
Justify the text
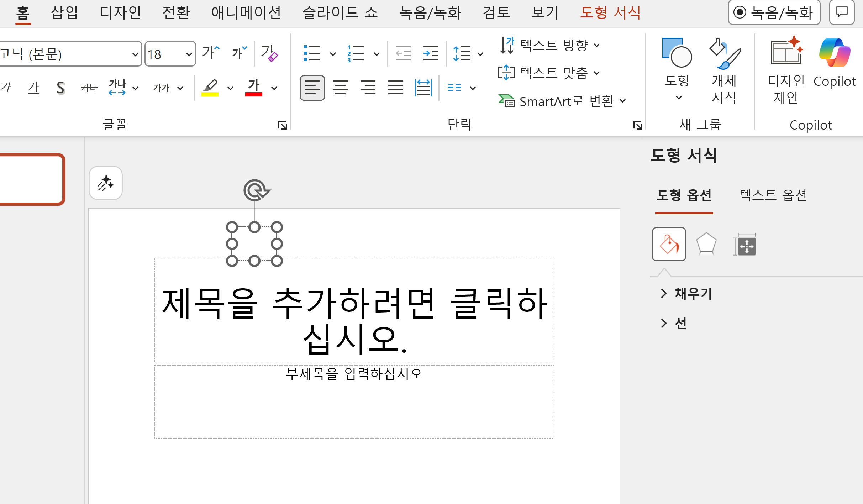(395, 88)
